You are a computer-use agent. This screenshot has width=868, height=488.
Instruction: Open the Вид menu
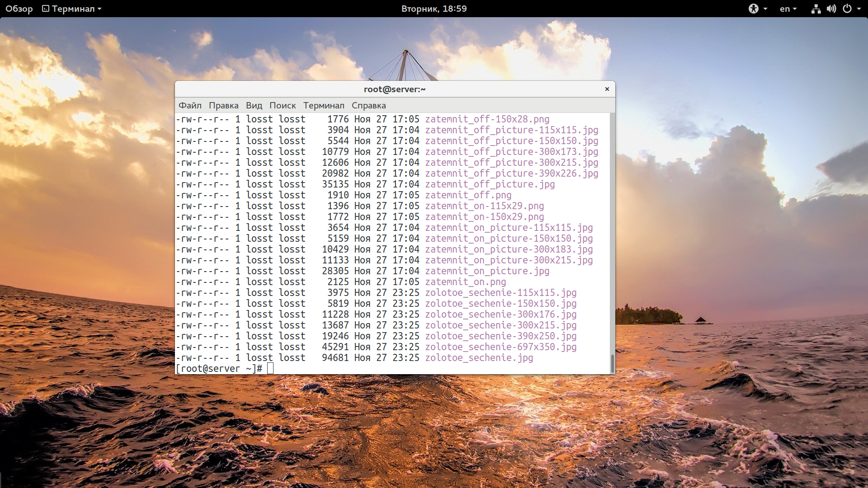click(x=254, y=105)
